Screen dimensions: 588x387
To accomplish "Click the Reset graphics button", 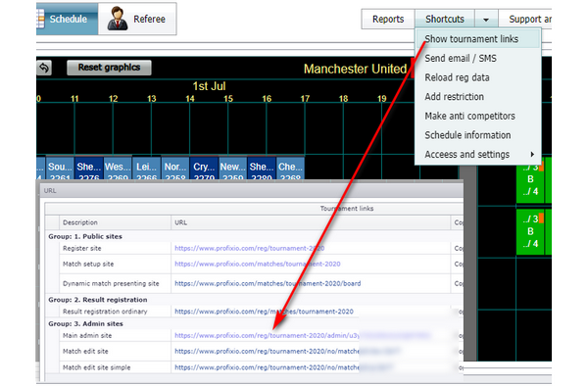I will pos(109,68).
